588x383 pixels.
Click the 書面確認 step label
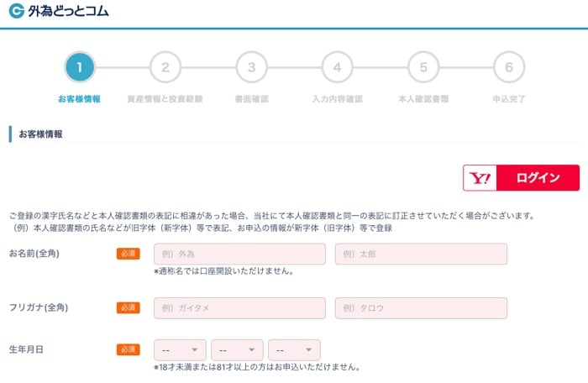(252, 99)
